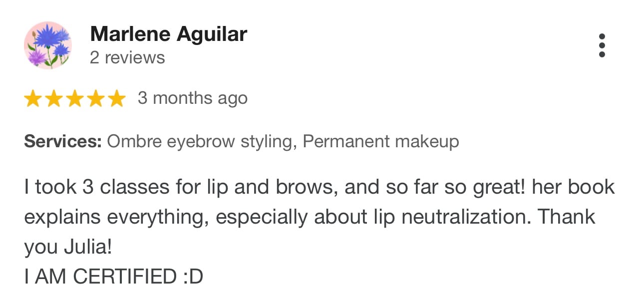Click the "3 months ago" timestamp
Image resolution: width=644 pixels, height=307 pixels.
click(192, 98)
